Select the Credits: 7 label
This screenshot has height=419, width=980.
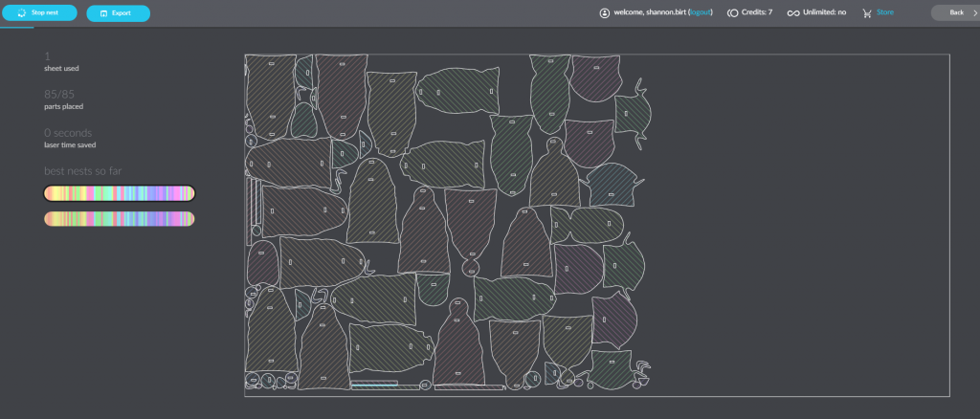[x=757, y=12]
